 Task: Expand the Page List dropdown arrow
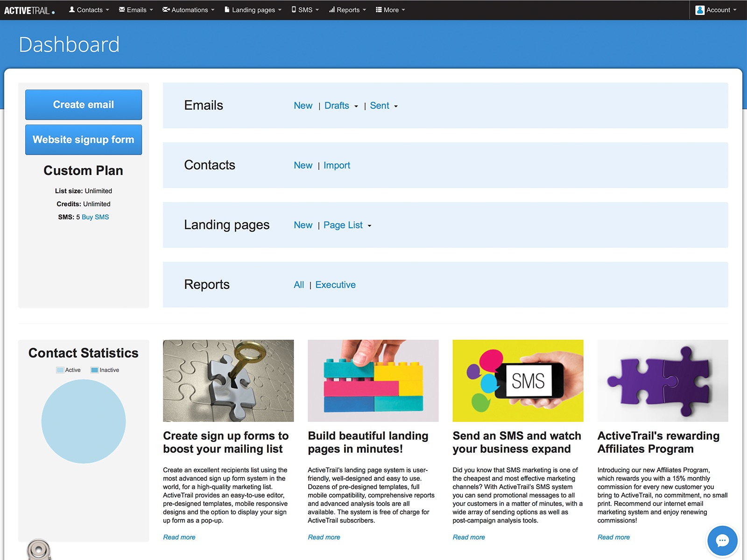pos(369,226)
